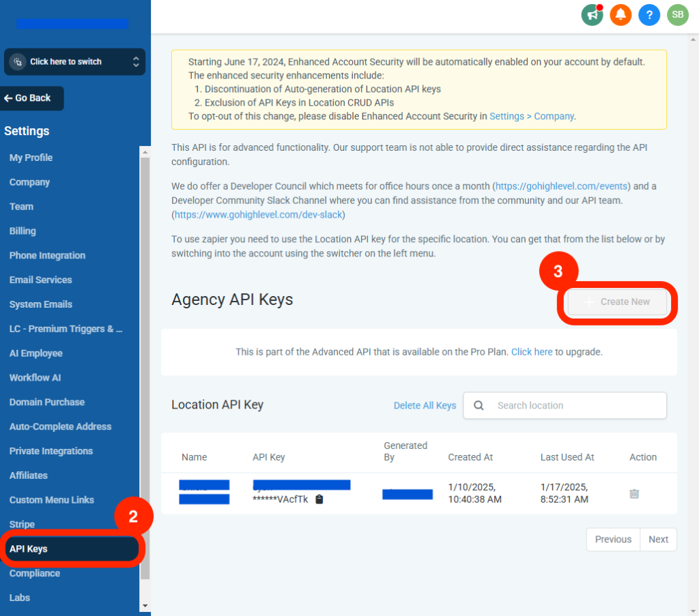Copy the API key using clipboard icon
The width and height of the screenshot is (699, 616).
[x=319, y=499]
